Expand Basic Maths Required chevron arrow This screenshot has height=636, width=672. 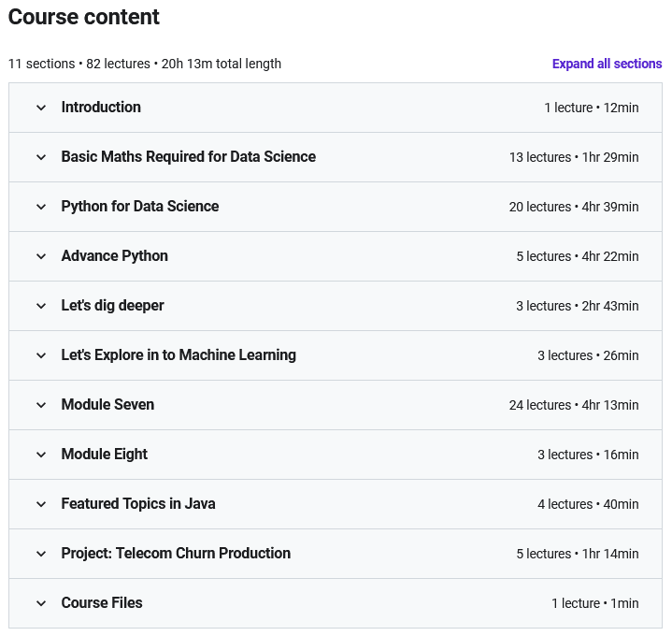41,157
